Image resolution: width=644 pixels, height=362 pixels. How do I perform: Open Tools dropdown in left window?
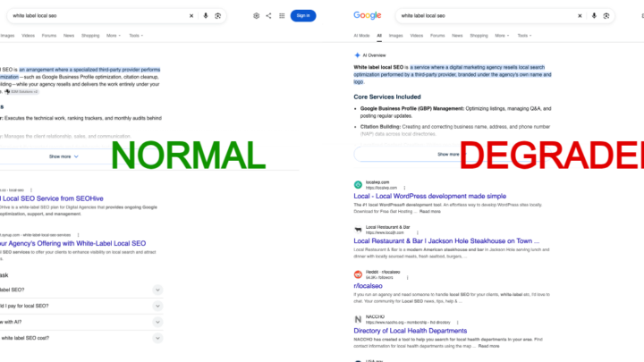(136, 36)
